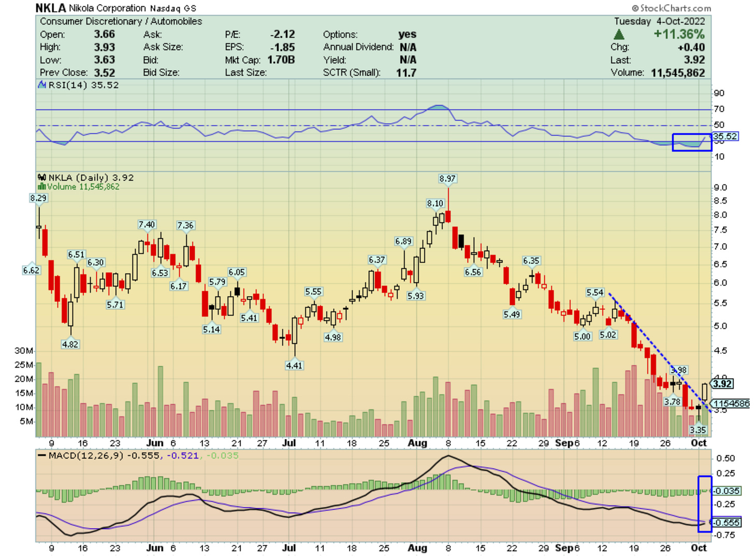Screen dimensions: 754x560
Task: Click Consumer Discretionary / Automobiles sector label
Action: click(x=121, y=21)
